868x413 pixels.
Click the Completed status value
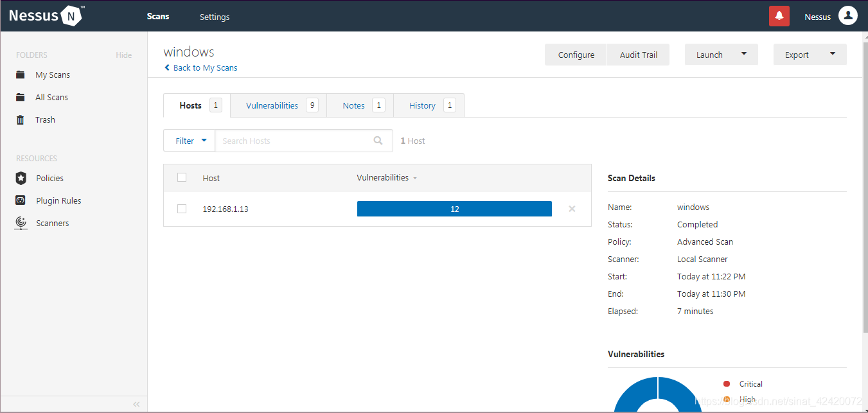[697, 224]
